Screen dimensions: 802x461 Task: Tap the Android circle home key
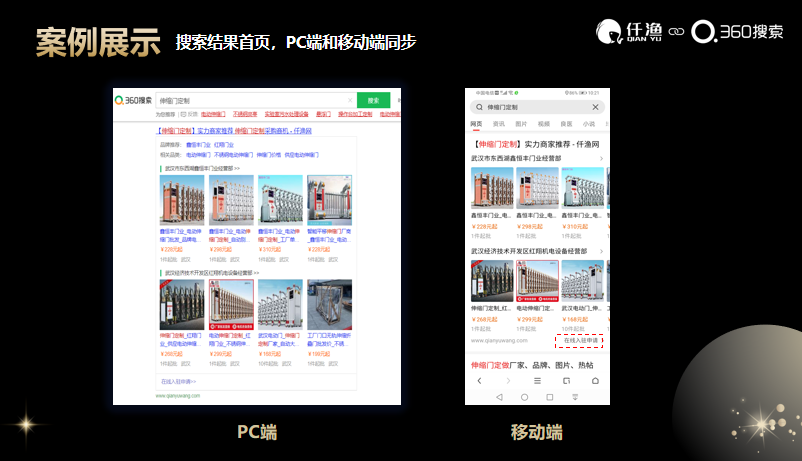[x=524, y=397]
